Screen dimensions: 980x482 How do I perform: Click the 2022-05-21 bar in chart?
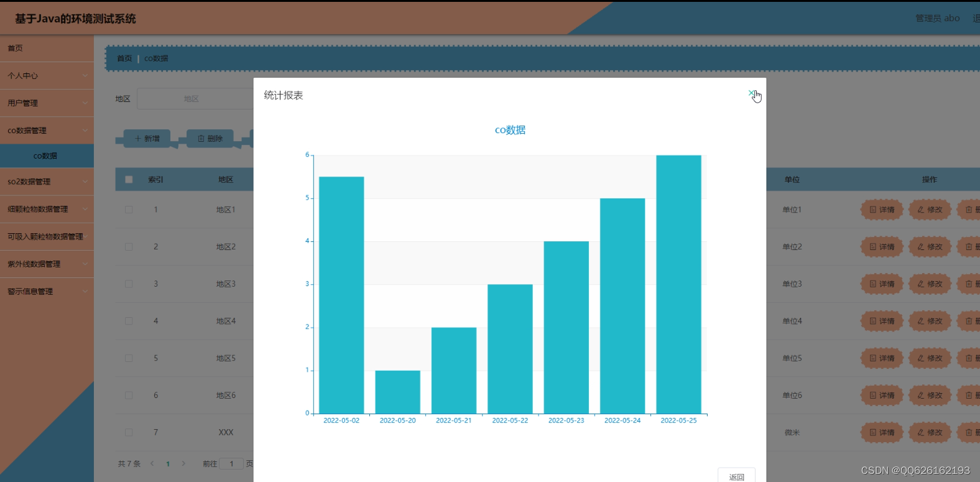pos(454,371)
